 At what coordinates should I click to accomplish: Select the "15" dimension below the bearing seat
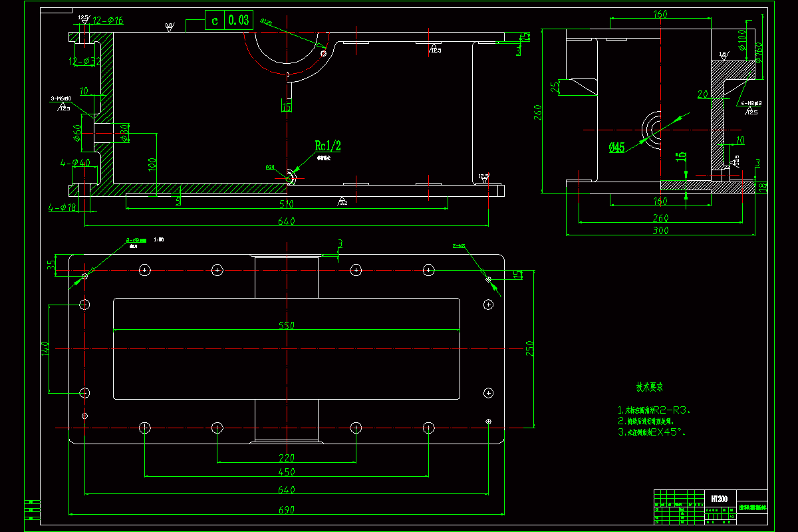286,106
